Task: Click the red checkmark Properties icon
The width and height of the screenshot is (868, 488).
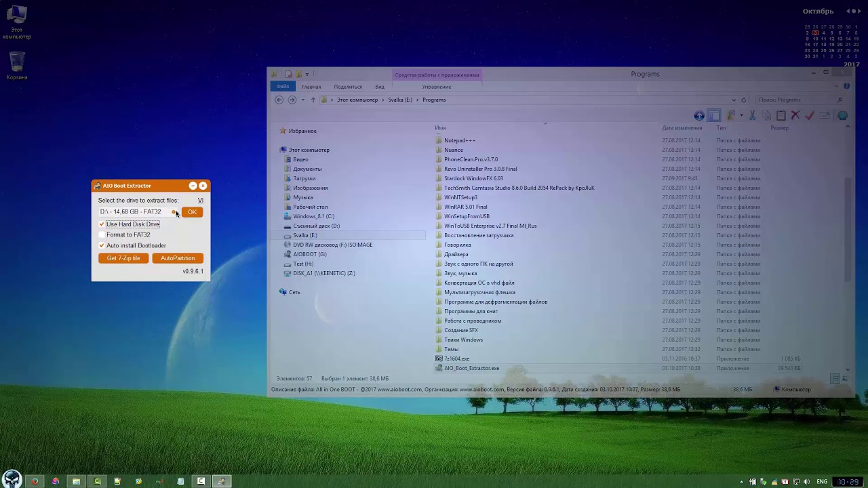Action: coord(809,116)
